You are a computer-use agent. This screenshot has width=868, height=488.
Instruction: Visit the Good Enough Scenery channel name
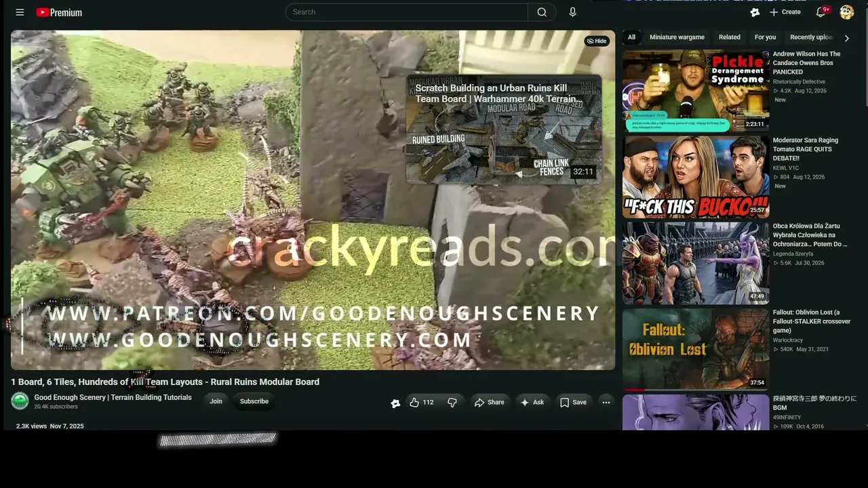point(113,398)
